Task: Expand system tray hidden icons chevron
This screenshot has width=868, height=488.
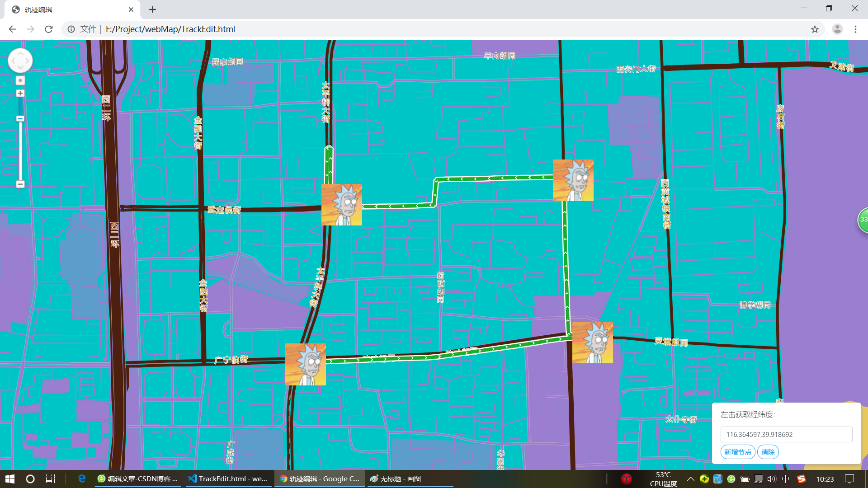Action: pyautogui.click(x=690, y=479)
